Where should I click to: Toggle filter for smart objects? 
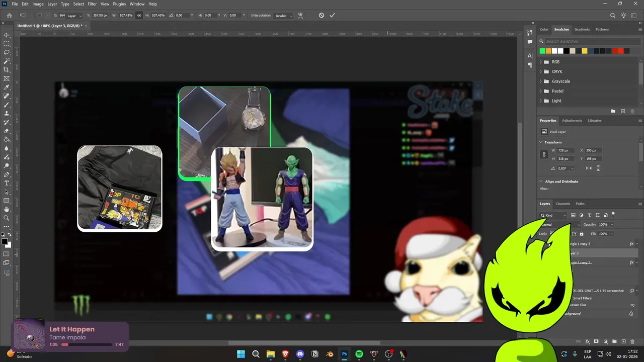[605, 215]
